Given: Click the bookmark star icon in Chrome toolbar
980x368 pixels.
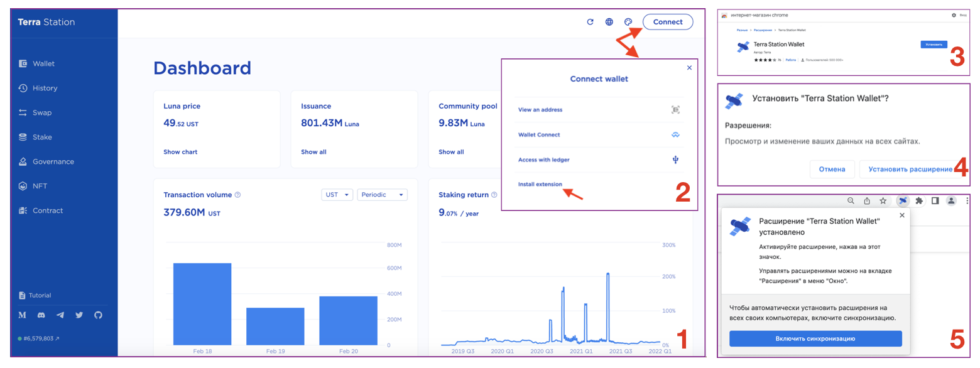Looking at the screenshot, I should tap(883, 201).
